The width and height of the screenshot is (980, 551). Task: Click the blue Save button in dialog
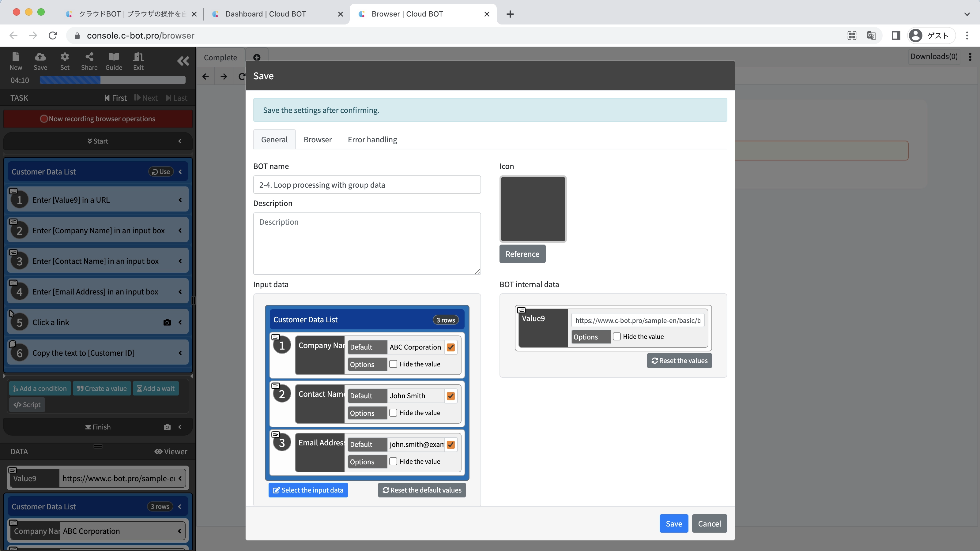pyautogui.click(x=673, y=524)
